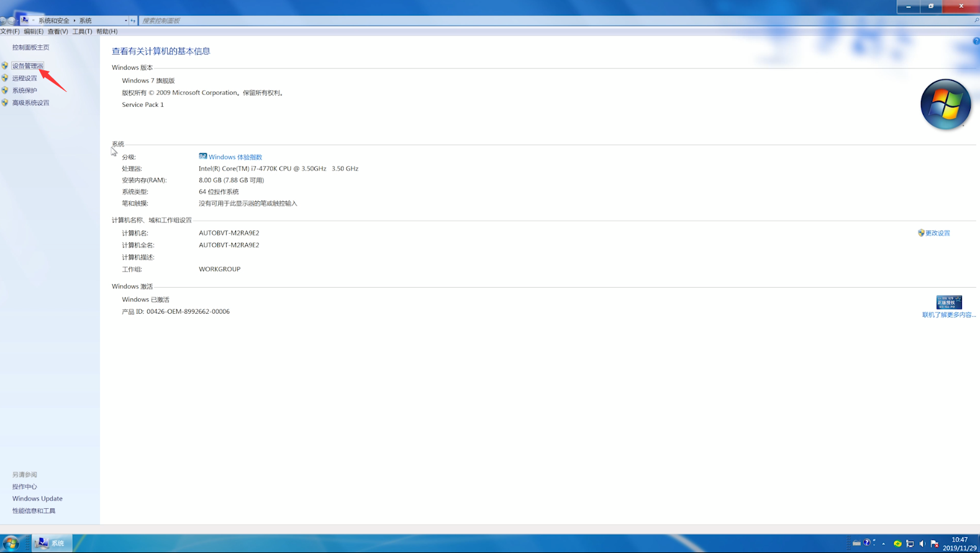This screenshot has height=553, width=980.
Task: Click the shield icon beside 高级系统设置
Action: (x=5, y=103)
